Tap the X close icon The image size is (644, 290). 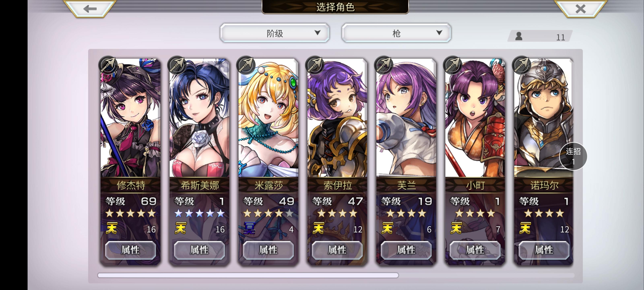point(580,9)
